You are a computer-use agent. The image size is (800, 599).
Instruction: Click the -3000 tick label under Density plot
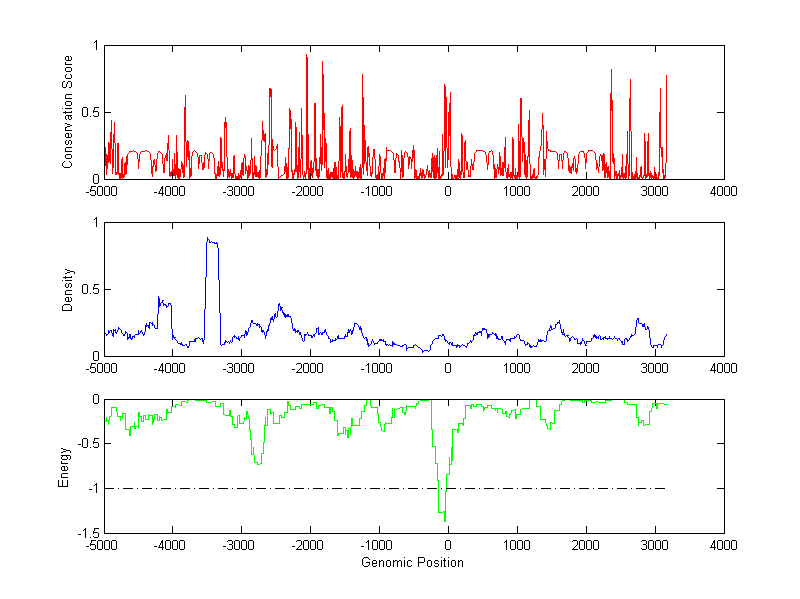pos(239,369)
